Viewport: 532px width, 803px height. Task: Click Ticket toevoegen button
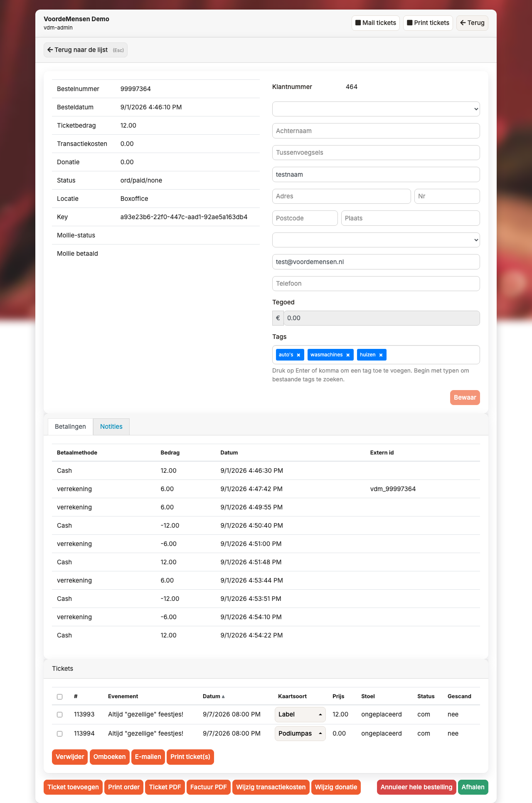[73, 787]
